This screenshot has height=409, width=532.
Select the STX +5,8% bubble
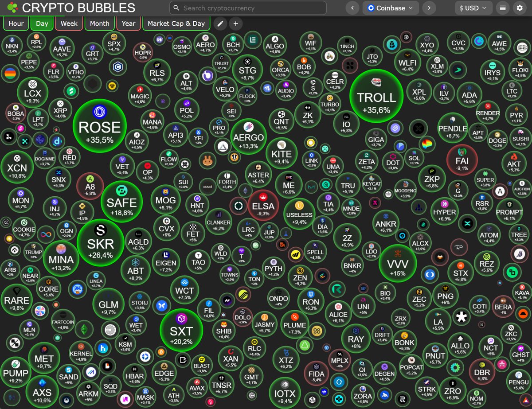(461, 273)
